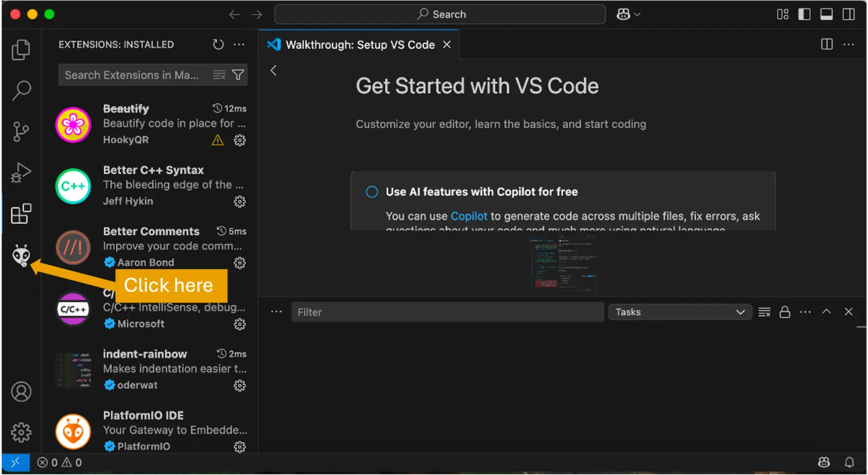Toggle the bottom panel visibility
This screenshot has width=868, height=475.
tap(826, 15)
